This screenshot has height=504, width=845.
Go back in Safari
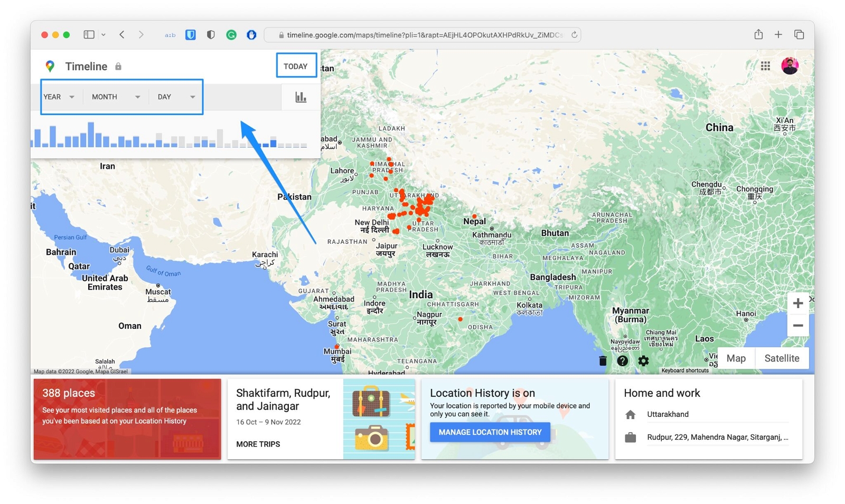[122, 35]
